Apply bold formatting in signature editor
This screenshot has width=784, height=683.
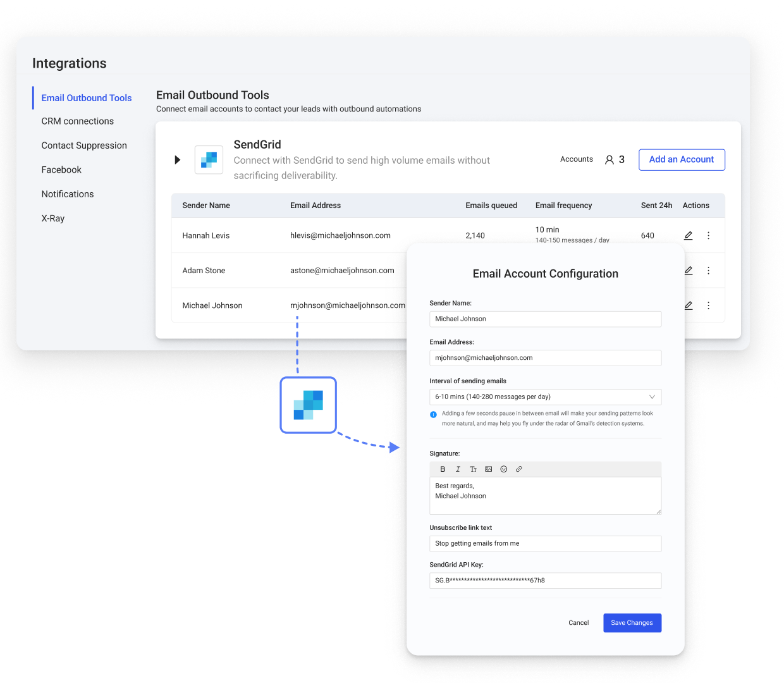pyautogui.click(x=443, y=469)
